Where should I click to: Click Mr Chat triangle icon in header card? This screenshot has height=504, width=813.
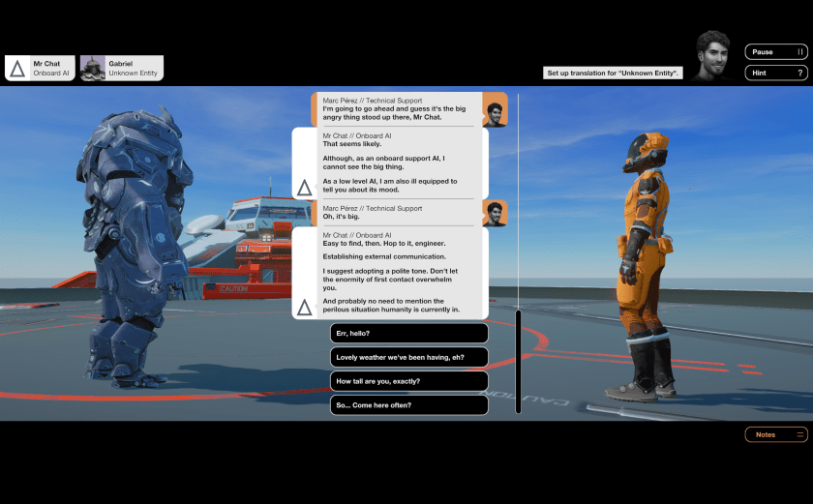[x=17, y=69]
